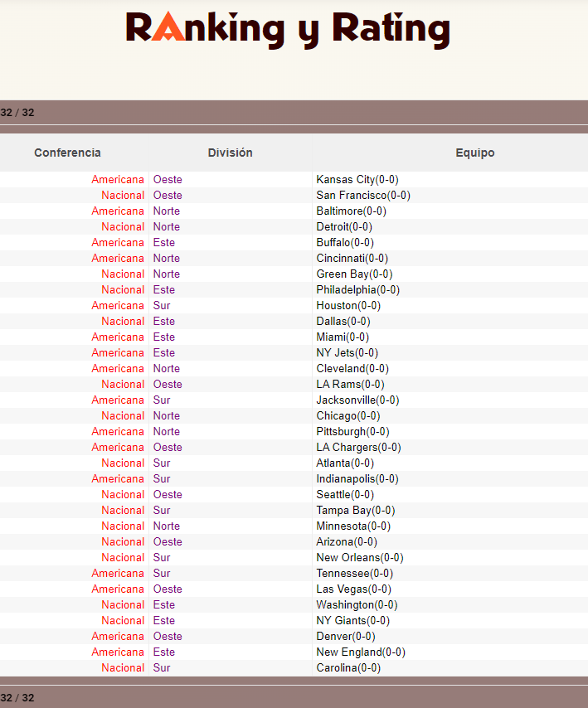This screenshot has width=588, height=708.
Task: Select Cleveland(0-0) in the Equipo column
Action: [x=352, y=368]
